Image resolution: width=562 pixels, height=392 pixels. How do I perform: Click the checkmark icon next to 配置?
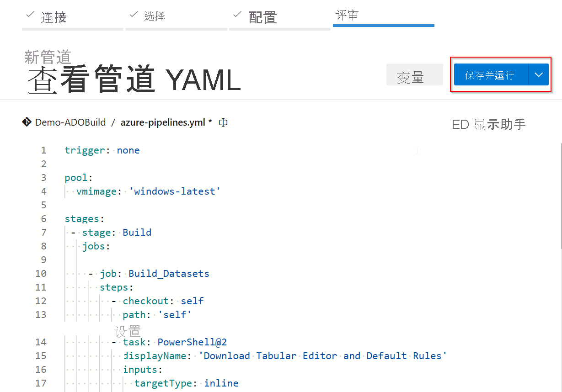click(x=237, y=15)
